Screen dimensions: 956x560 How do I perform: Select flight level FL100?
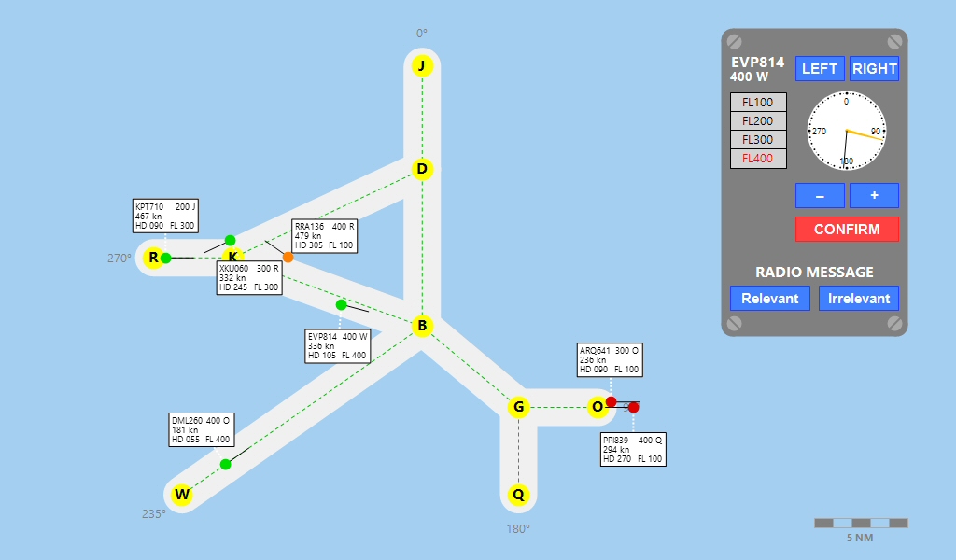pos(758,103)
